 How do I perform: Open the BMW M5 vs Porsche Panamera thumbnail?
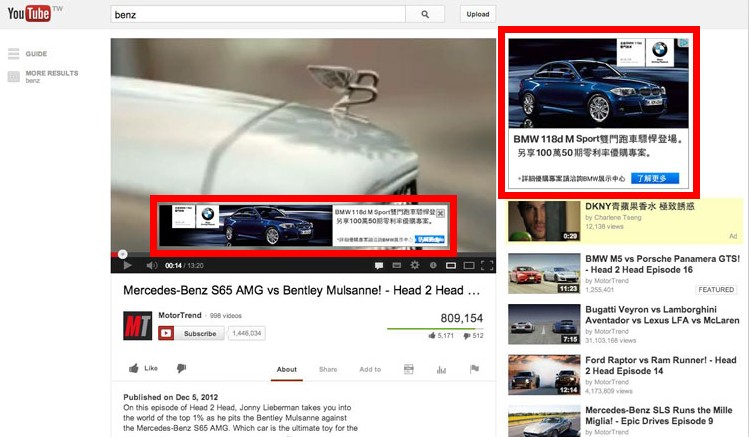point(544,274)
